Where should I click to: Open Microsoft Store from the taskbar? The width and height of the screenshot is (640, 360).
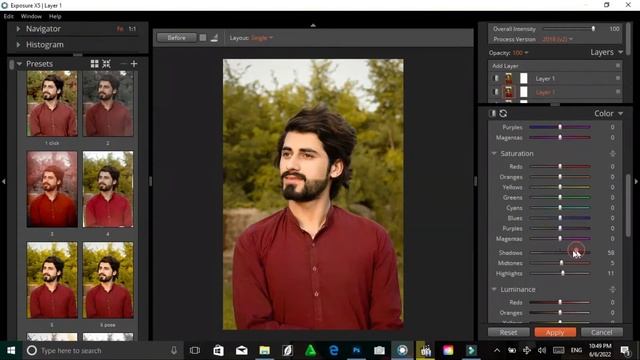218,350
